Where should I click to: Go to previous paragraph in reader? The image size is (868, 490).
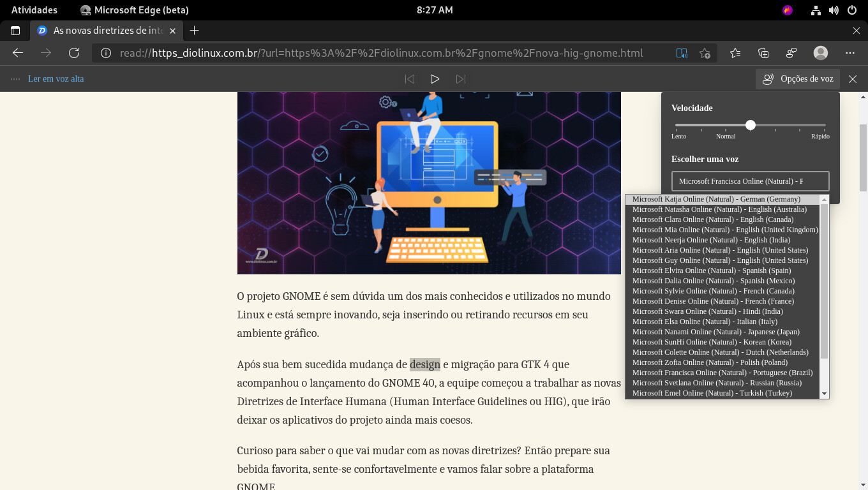click(410, 79)
